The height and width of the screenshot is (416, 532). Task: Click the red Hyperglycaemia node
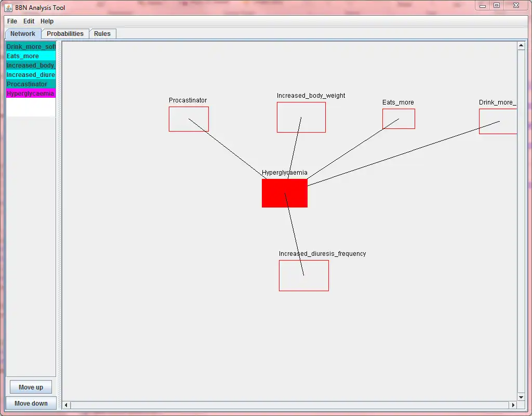(x=285, y=193)
